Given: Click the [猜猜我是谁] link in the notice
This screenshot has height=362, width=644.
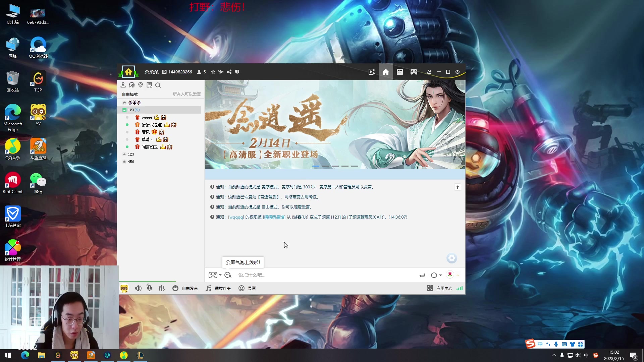Looking at the screenshot, I should pos(274,217).
